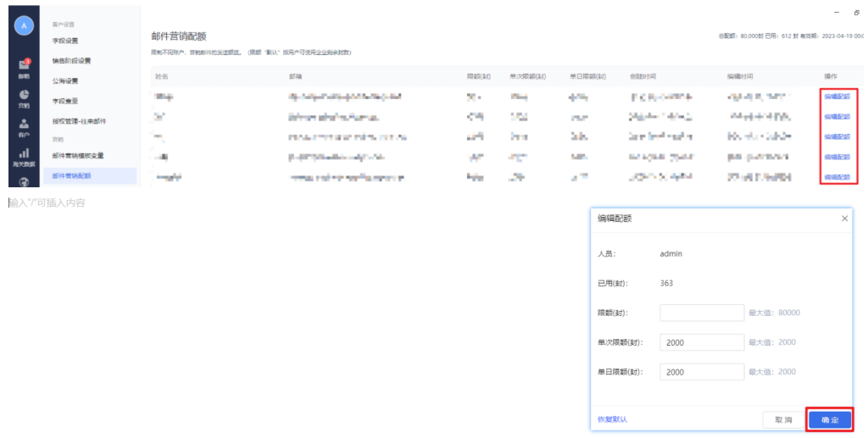Viewport: 868px width, 438px height.
Task: Click 编辑配额 link in first table row
Action: (x=837, y=97)
